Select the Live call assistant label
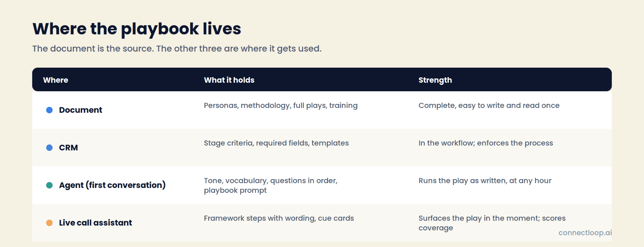The height and width of the screenshot is (247, 644). tap(95, 223)
